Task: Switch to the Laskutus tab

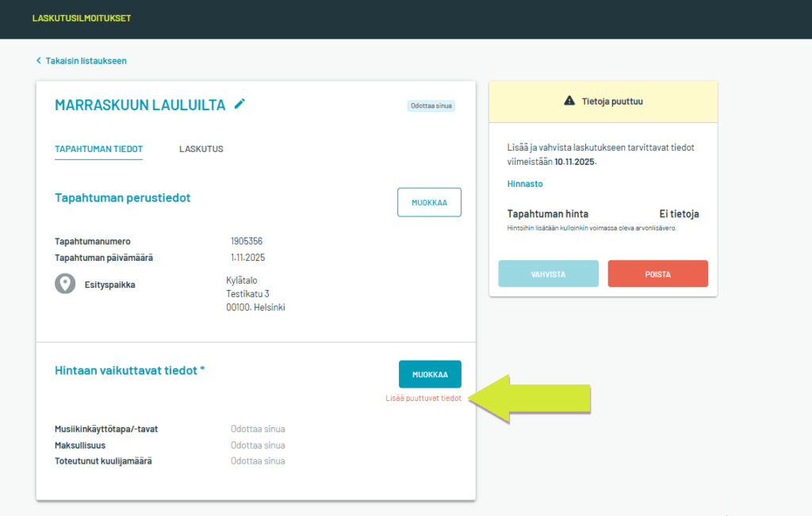Action: (x=201, y=149)
